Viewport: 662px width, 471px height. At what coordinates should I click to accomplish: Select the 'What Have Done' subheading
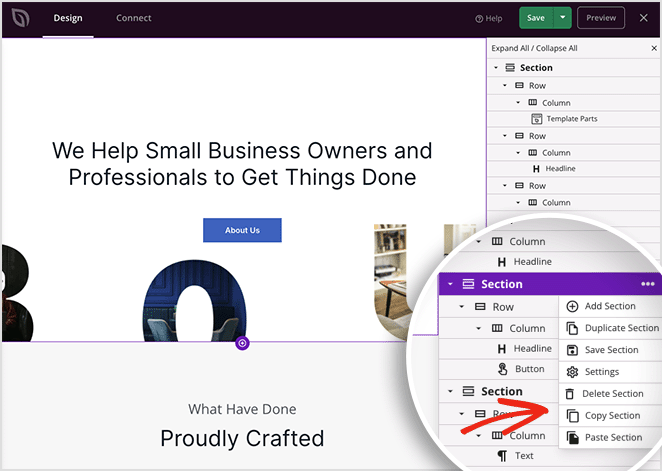pyautogui.click(x=242, y=409)
